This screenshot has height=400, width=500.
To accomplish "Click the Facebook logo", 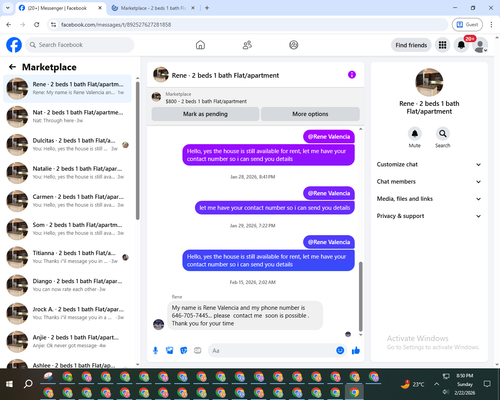I will click(x=14, y=45).
